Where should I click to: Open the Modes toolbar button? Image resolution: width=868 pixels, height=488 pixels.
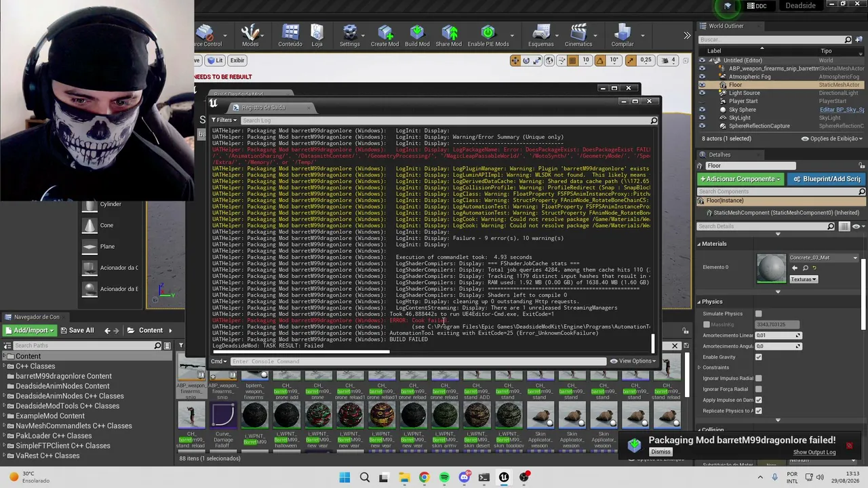coord(250,35)
